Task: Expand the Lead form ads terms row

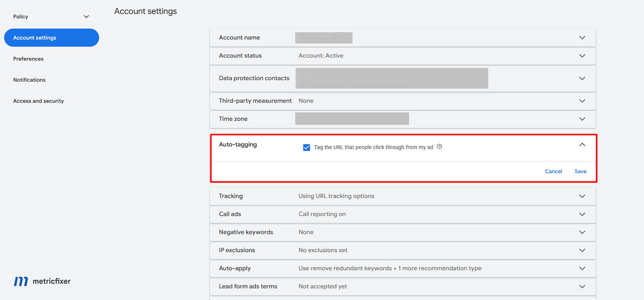Action: [582, 286]
